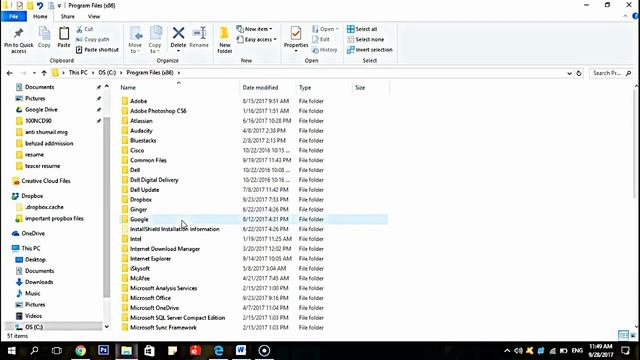
Task: Navigate Back with the left arrow
Action: click(9, 73)
